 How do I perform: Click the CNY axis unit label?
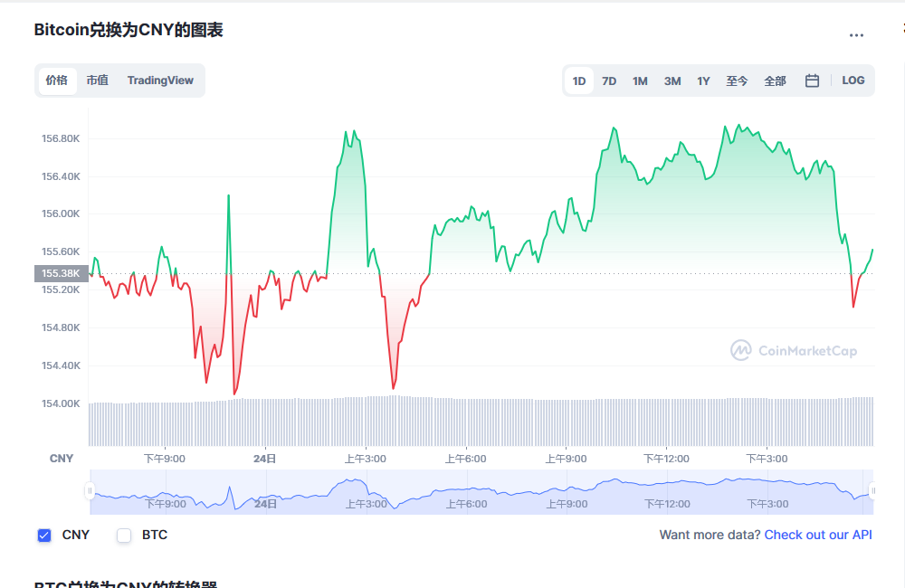(62, 459)
